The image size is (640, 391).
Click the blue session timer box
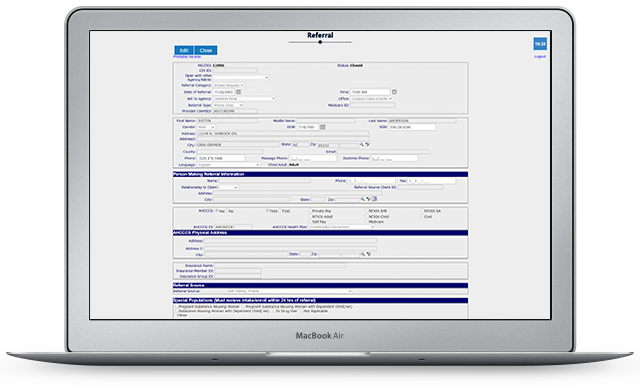click(540, 44)
